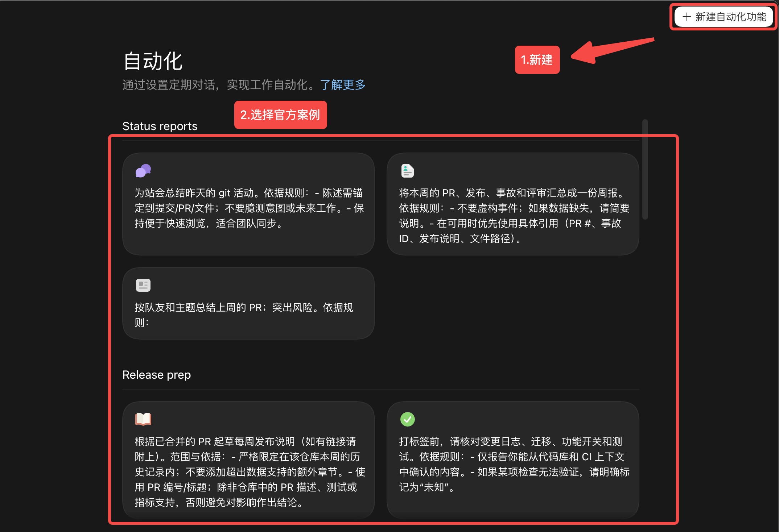This screenshot has width=779, height=532.
Task: Click the 新建自动化功能 button
Action: 724,17
